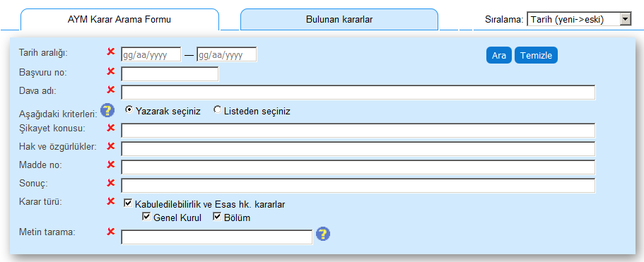Viewport: 644px width, 262px height.
Task: Click the Şikayet konusu input field
Action: click(358, 131)
